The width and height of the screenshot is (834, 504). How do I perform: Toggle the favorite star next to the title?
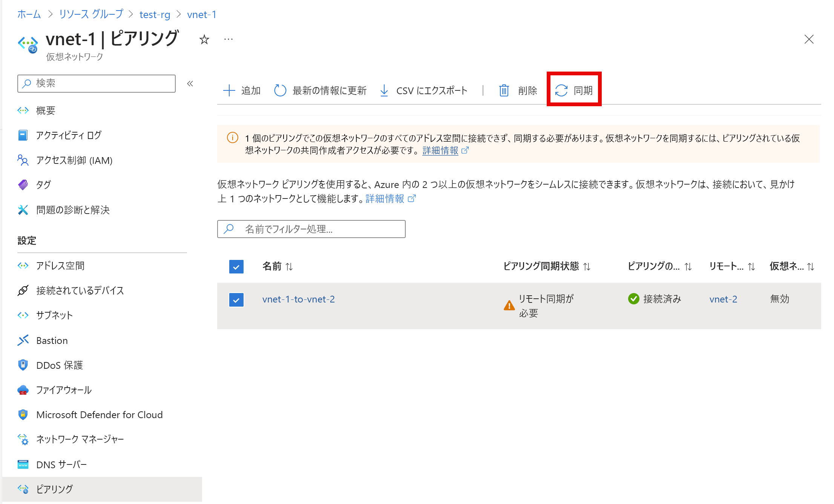(204, 39)
